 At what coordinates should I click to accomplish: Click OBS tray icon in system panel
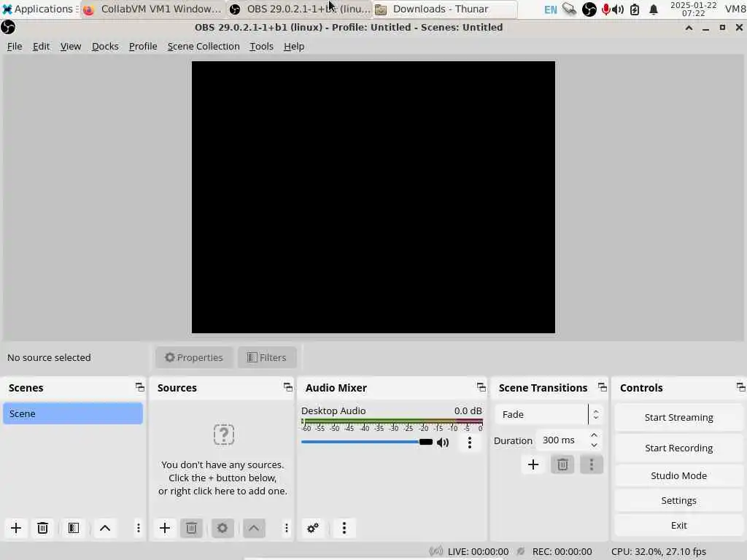(x=589, y=9)
